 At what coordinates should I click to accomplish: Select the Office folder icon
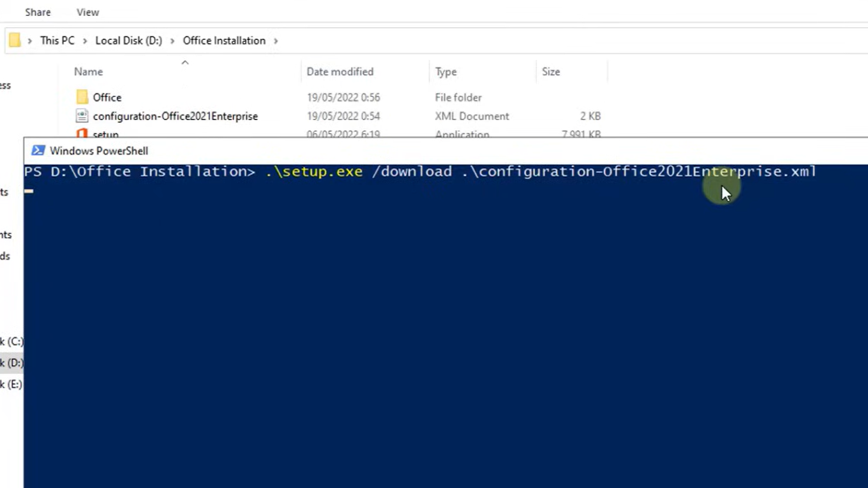pyautogui.click(x=82, y=97)
